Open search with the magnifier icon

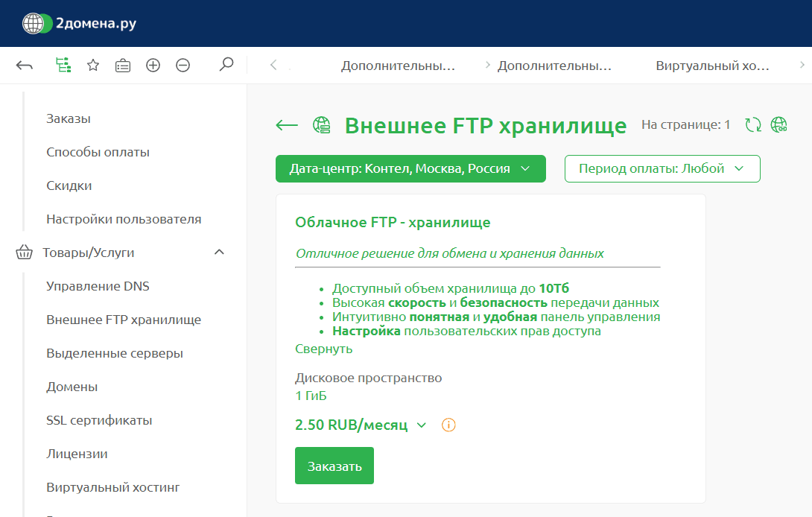coord(226,66)
